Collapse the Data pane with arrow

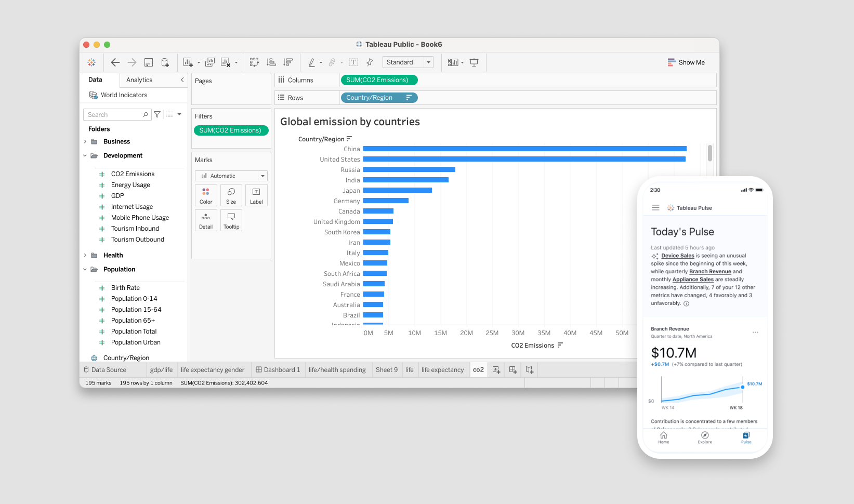[x=182, y=80]
